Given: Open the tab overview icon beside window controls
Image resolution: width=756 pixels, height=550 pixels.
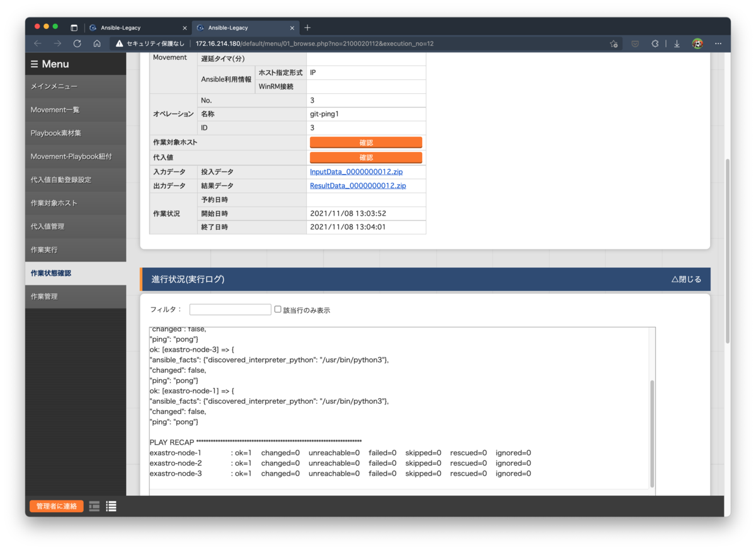Looking at the screenshot, I should (x=74, y=28).
